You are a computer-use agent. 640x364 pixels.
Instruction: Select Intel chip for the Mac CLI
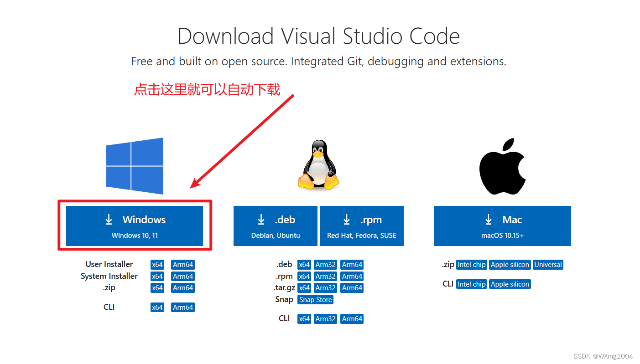tap(471, 284)
